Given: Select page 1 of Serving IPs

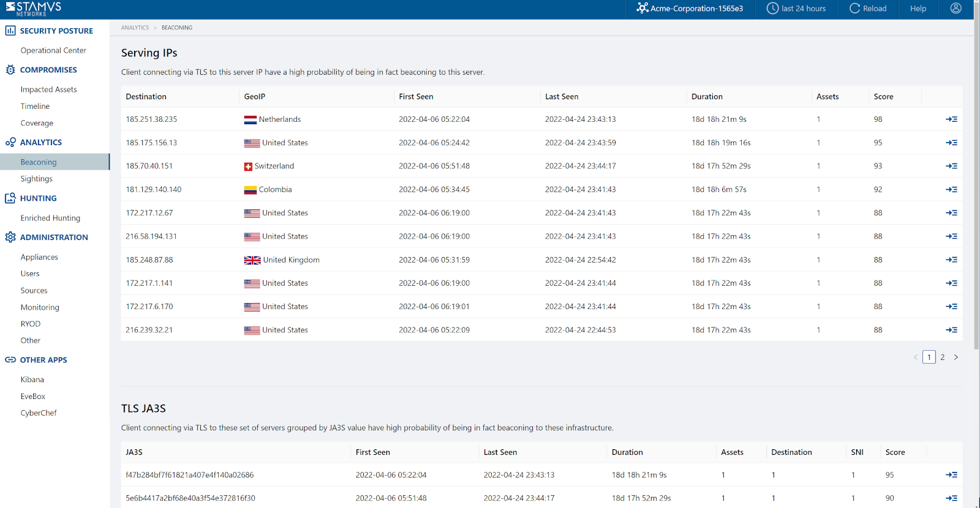Looking at the screenshot, I should (929, 357).
